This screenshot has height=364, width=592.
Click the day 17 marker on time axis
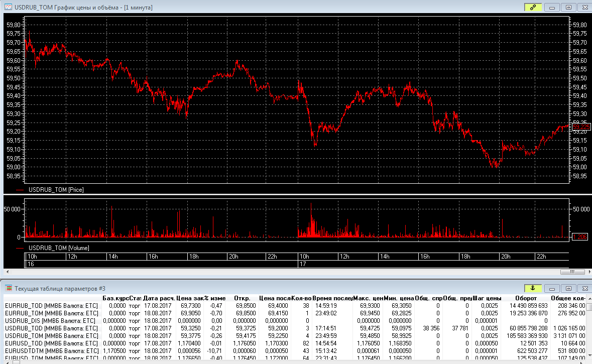[x=302, y=264]
